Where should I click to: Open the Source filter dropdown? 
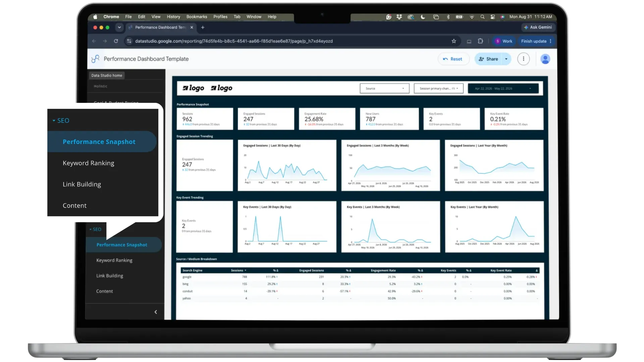coord(384,88)
